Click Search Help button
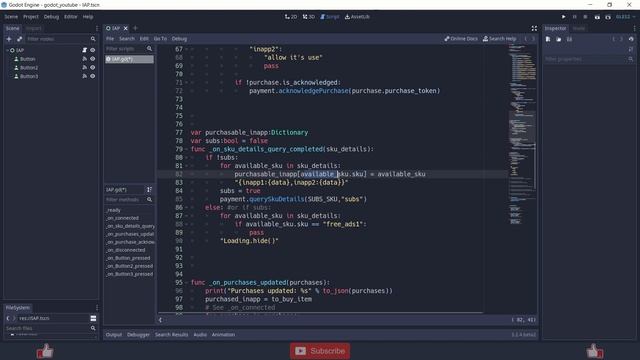Screen dimensions: 640x360 499,39
